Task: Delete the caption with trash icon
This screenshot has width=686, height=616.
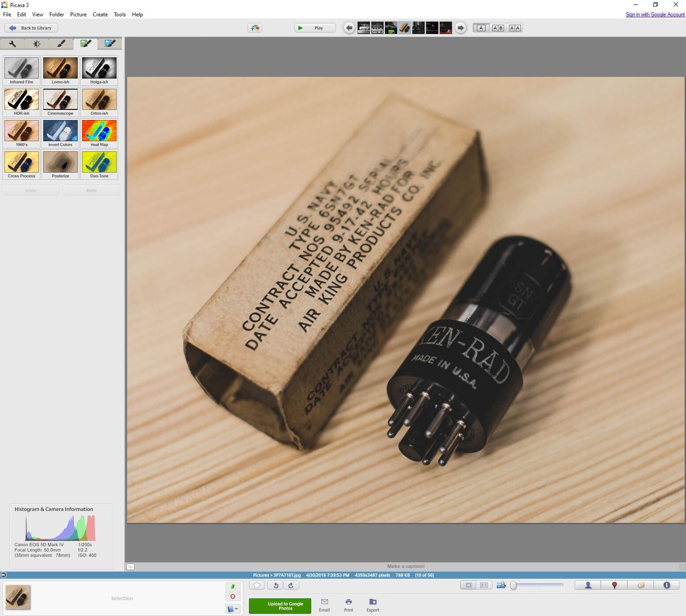Action: 682,567
